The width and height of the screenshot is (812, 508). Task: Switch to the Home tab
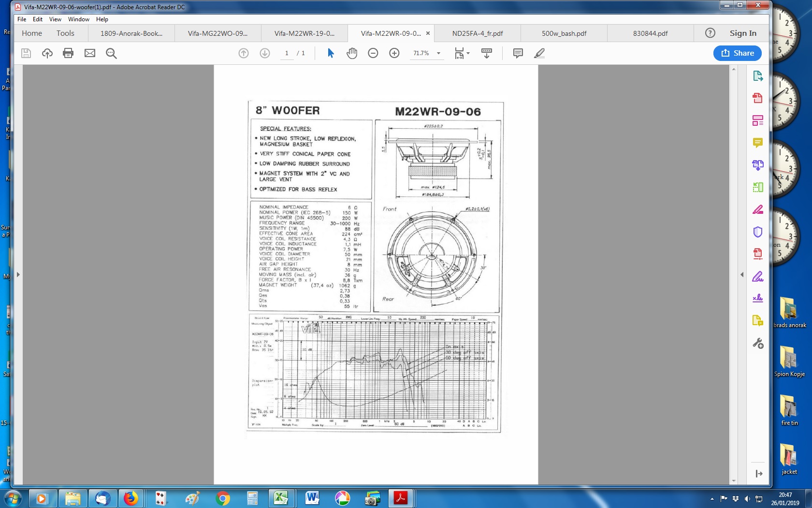click(x=32, y=33)
